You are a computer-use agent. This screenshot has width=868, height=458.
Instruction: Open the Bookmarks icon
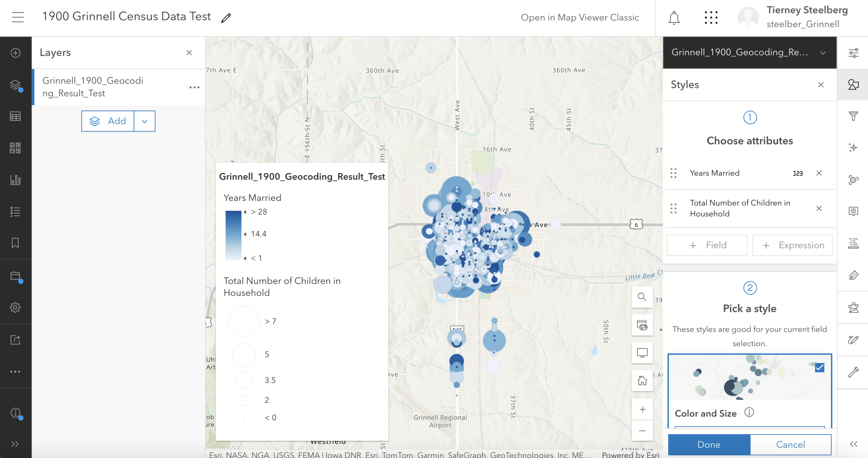click(15, 243)
